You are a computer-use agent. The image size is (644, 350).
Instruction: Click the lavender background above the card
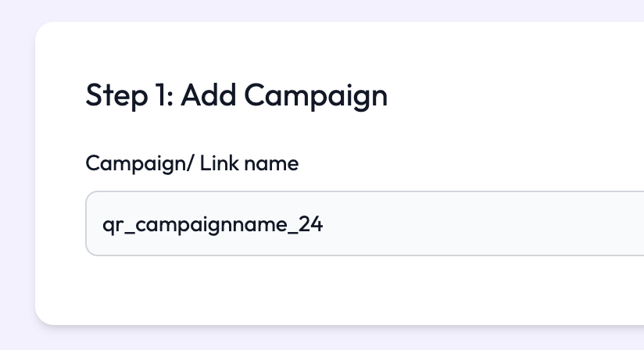[x=313, y=9]
